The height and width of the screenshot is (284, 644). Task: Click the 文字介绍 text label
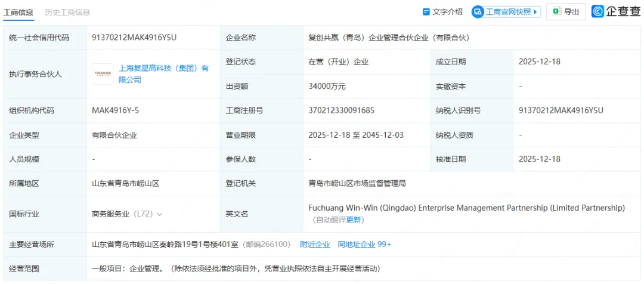pos(447,12)
